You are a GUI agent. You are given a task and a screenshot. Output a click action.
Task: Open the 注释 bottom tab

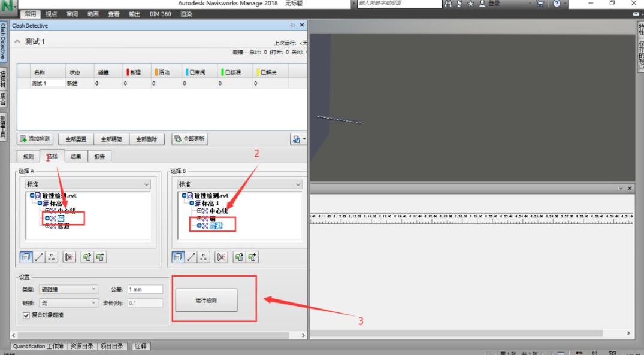tap(140, 346)
